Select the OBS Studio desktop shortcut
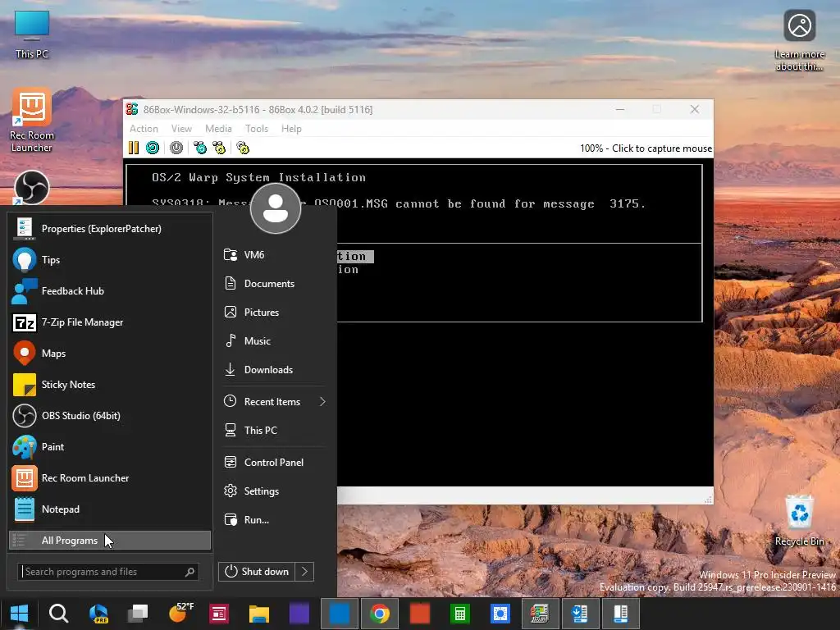This screenshot has width=840, height=630. (32, 188)
